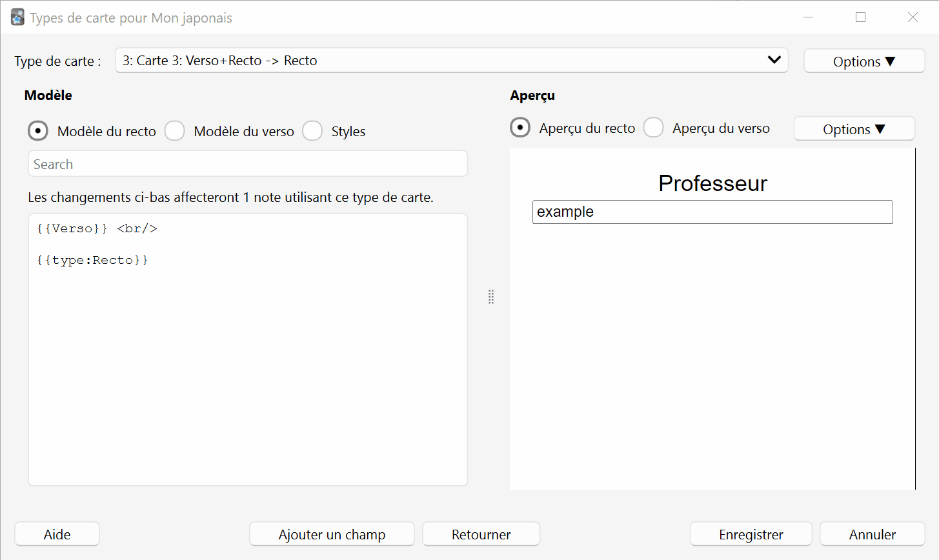Click the Search field in Modèle
939x560 pixels.
click(248, 164)
